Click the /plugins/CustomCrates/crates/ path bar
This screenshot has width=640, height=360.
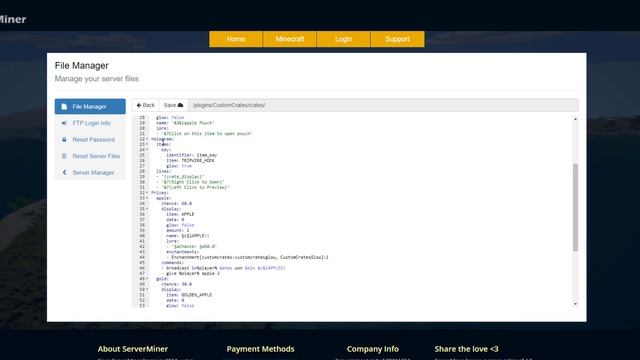383,105
